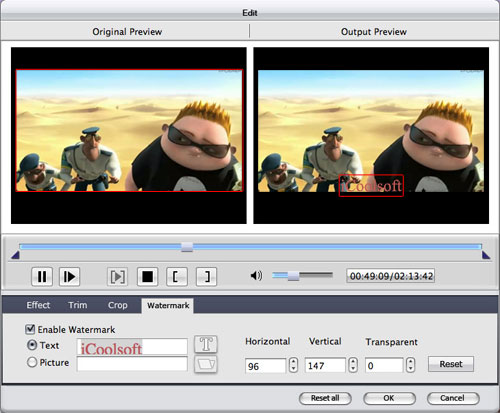Open the text font settings button
This screenshot has height=413, width=500.
206,344
